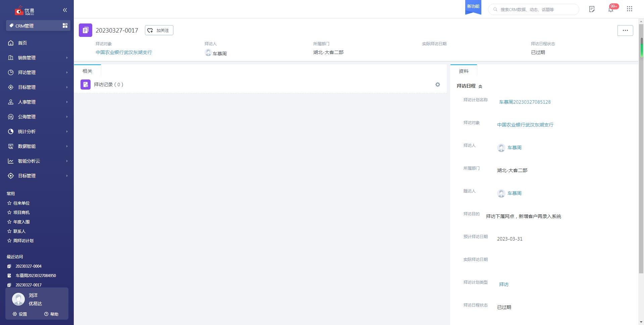Collapse the left sidebar with double-chevron icon

(65, 10)
